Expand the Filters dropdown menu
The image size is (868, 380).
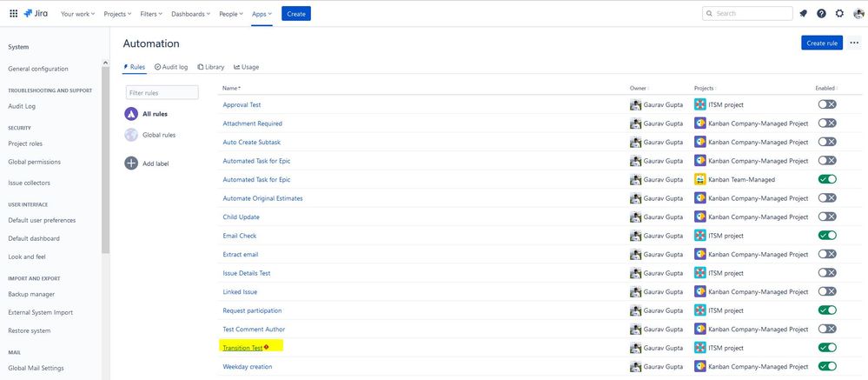coord(151,14)
